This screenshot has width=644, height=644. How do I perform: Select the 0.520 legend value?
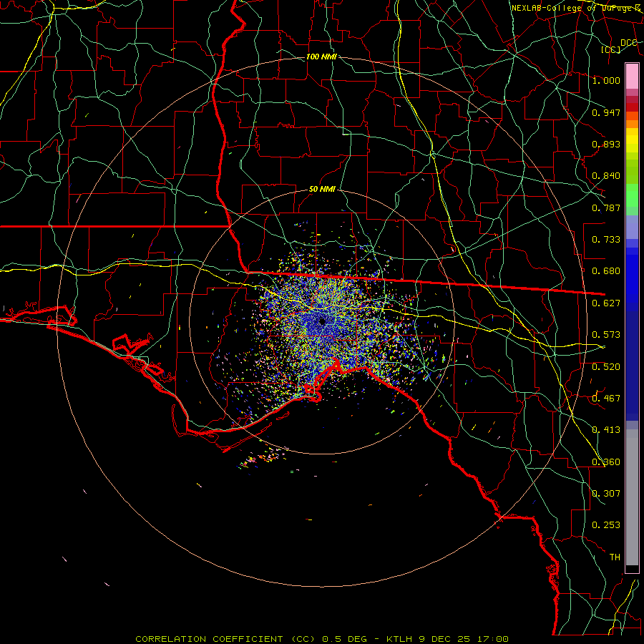point(606,367)
